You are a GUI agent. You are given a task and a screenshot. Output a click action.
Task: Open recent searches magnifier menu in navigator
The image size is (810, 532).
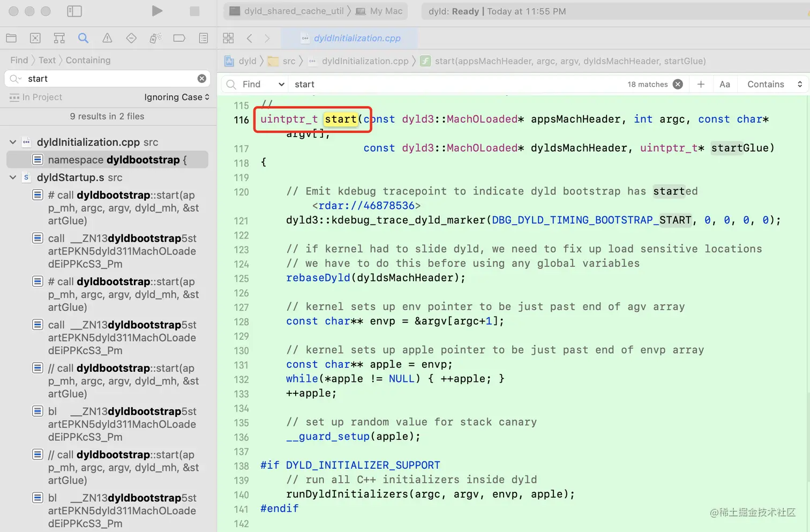click(x=16, y=79)
